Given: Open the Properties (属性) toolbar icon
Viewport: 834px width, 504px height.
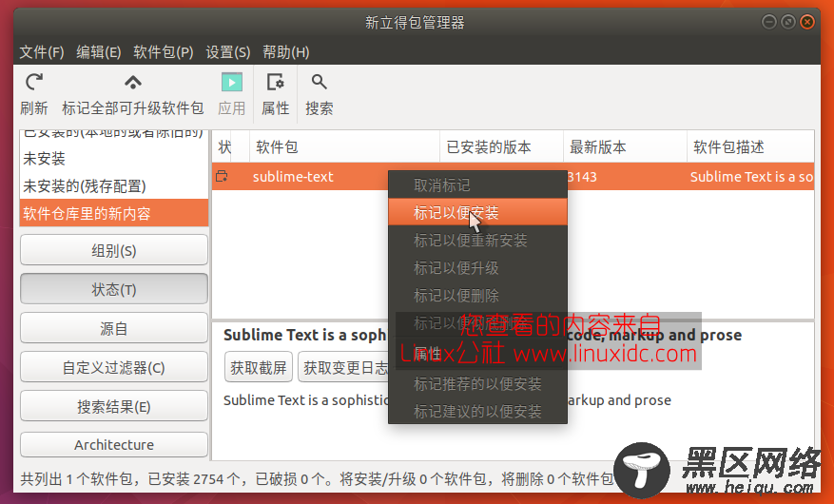Looking at the screenshot, I should pyautogui.click(x=275, y=83).
